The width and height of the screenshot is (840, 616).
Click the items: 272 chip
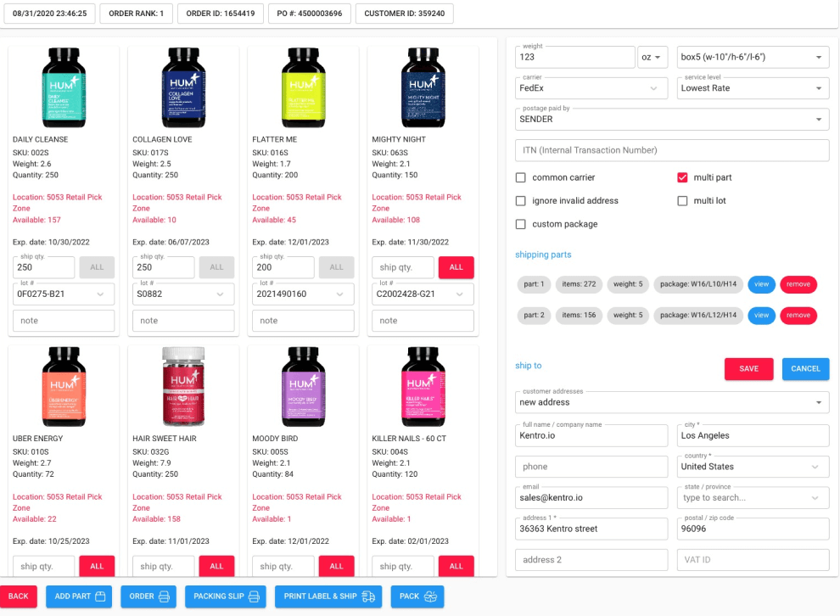pyautogui.click(x=579, y=284)
